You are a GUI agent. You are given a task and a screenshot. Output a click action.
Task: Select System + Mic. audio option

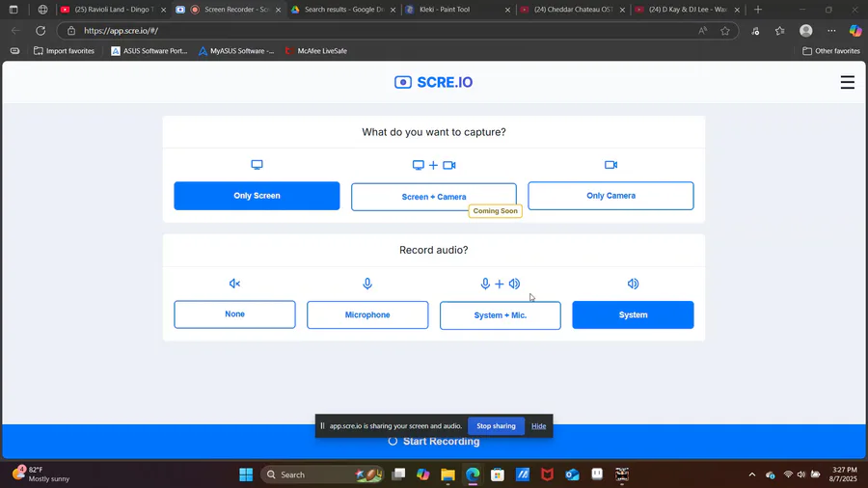click(x=501, y=315)
